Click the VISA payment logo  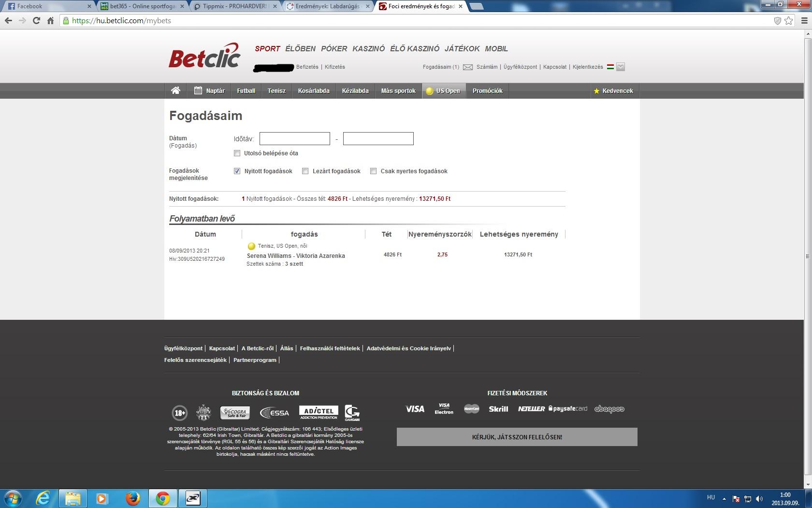pyautogui.click(x=415, y=409)
